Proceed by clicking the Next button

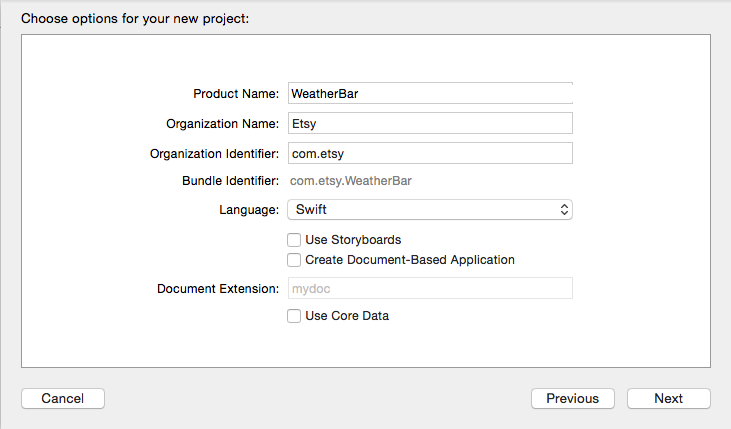(668, 398)
